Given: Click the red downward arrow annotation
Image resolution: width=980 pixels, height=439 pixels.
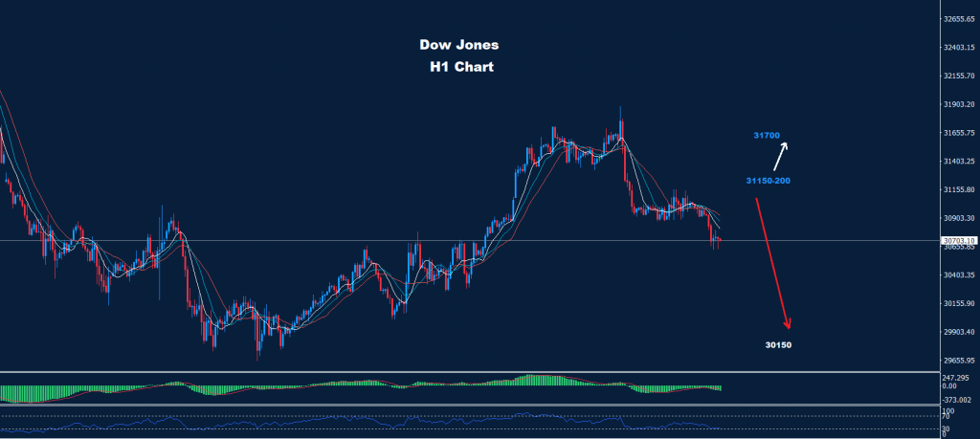Looking at the screenshot, I should click(775, 261).
